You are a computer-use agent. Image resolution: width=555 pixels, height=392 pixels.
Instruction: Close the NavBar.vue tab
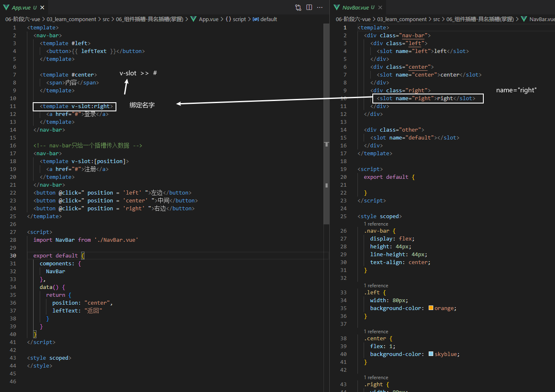pyautogui.click(x=381, y=7)
